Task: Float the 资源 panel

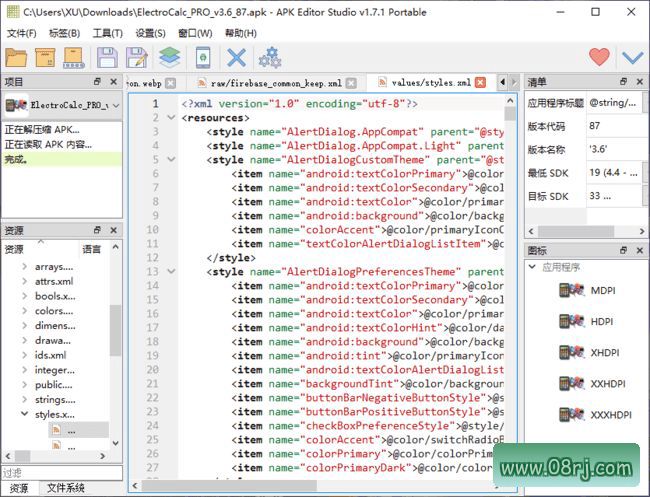Action: click(x=97, y=230)
